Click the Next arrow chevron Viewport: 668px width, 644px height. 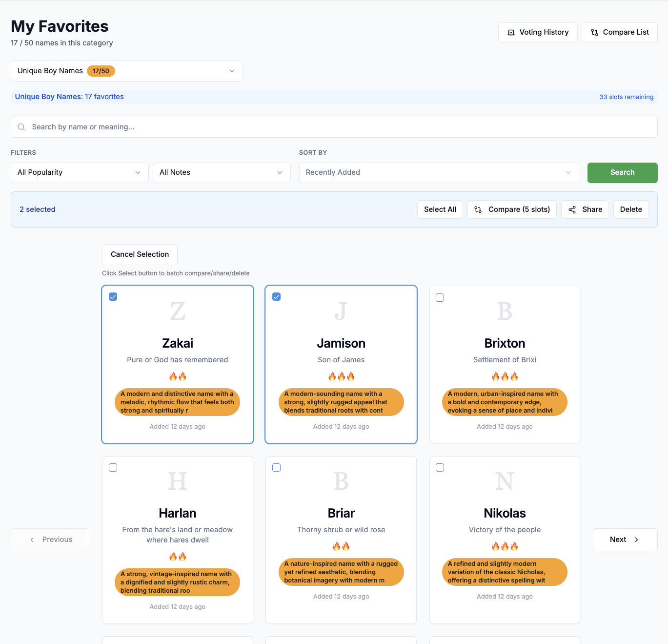[637, 540]
